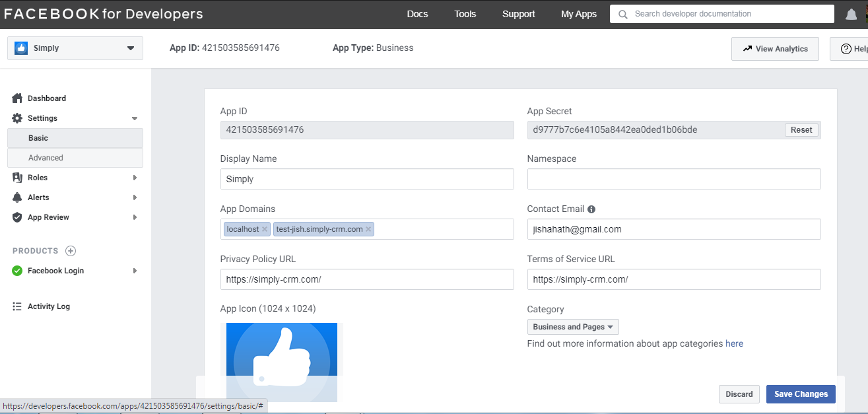Open the Support menu
Image resolution: width=868 pixels, height=414 pixels.
519,14
